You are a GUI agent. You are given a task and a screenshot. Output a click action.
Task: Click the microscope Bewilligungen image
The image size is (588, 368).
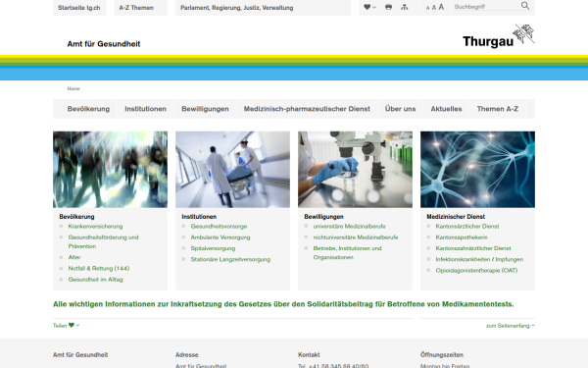click(355, 170)
